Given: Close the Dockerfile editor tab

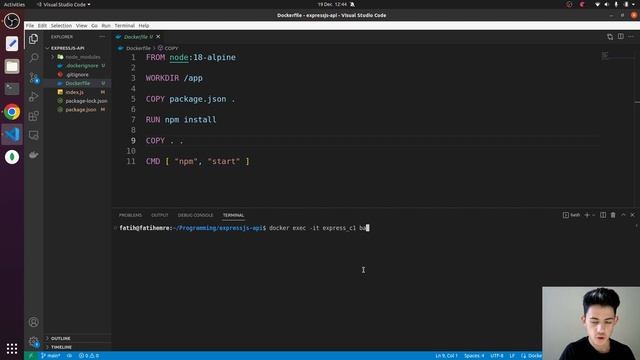Looking at the screenshot, I should pos(158,37).
